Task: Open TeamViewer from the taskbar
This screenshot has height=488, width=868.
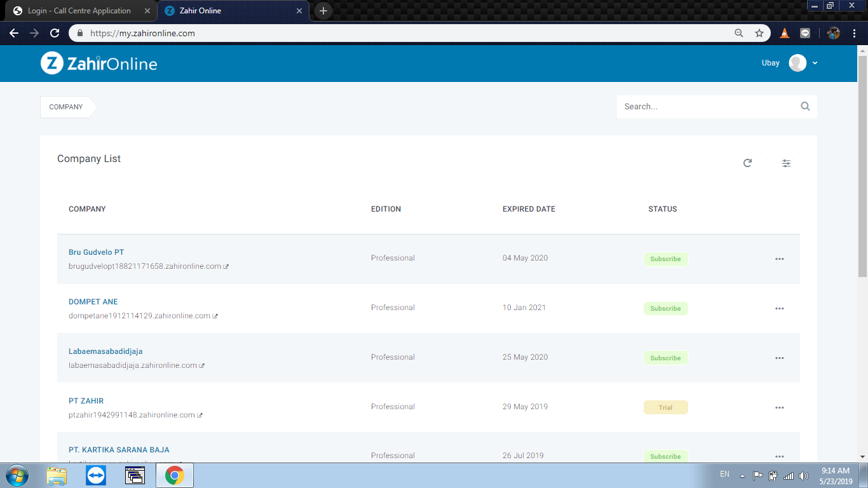Action: 96,475
